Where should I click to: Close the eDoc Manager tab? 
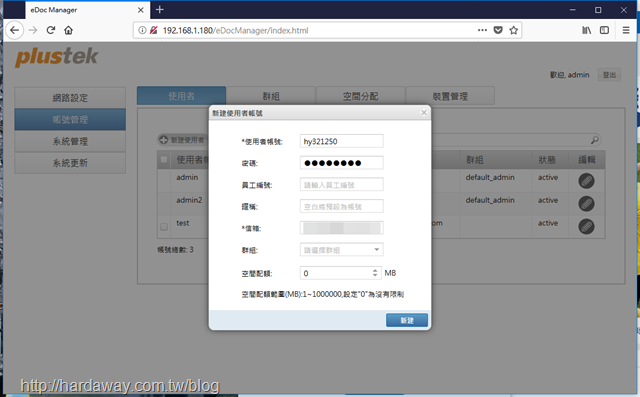pyautogui.click(x=140, y=10)
